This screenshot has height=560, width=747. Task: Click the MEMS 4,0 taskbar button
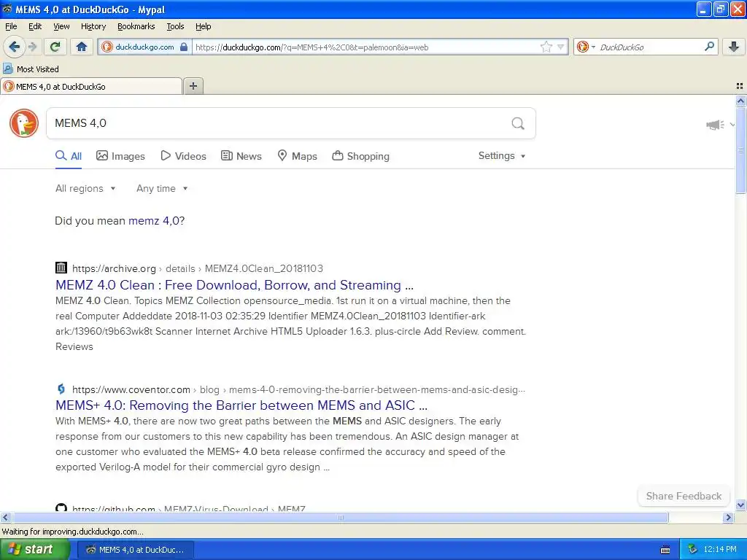pyautogui.click(x=135, y=550)
